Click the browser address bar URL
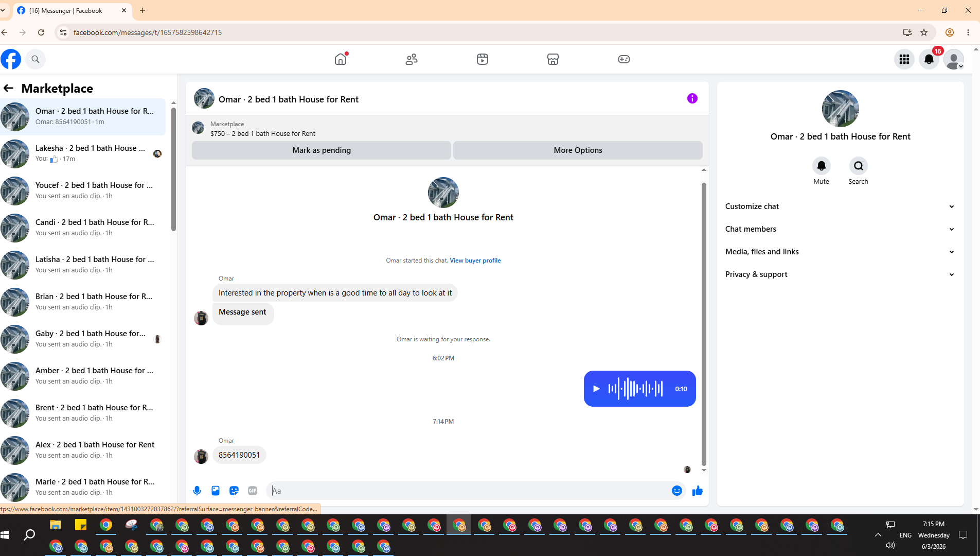Image resolution: width=980 pixels, height=556 pixels. [148, 32]
